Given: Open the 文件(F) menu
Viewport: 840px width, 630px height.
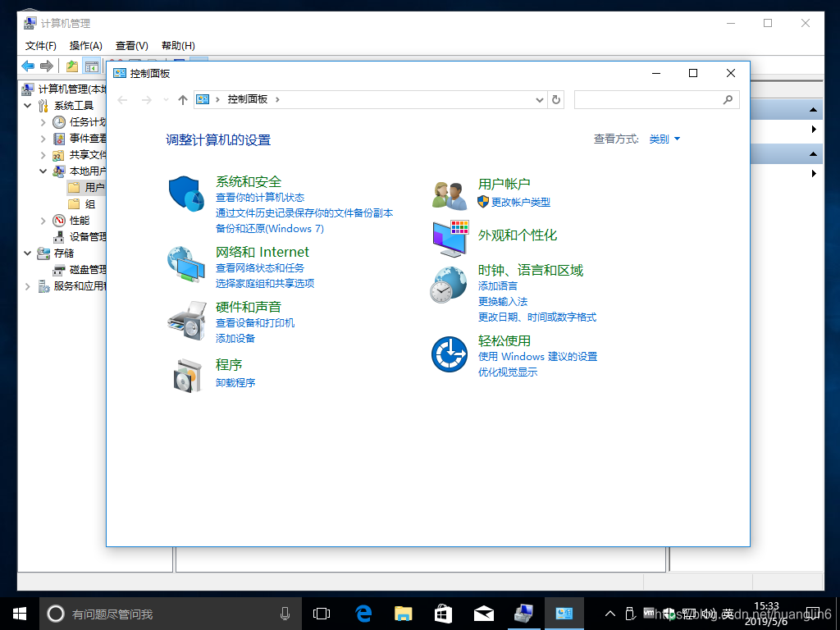Looking at the screenshot, I should point(41,46).
